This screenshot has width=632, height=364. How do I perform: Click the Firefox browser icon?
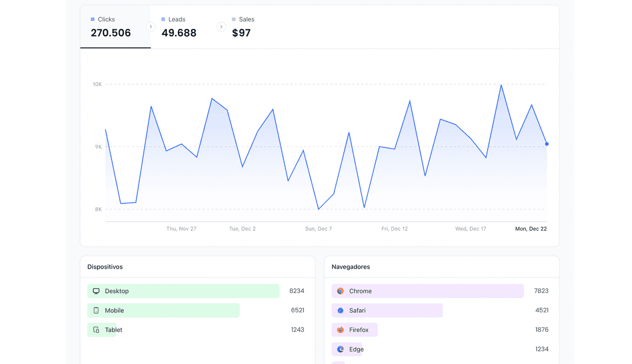(340, 330)
